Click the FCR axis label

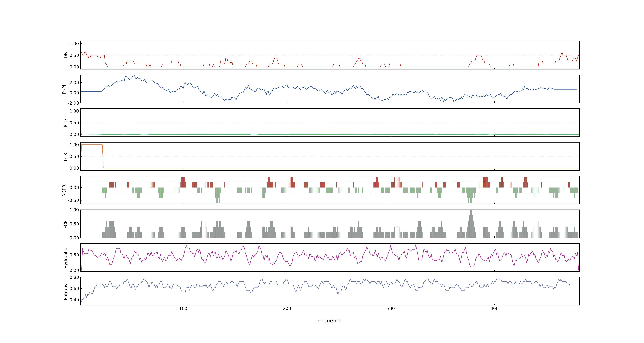click(66, 224)
